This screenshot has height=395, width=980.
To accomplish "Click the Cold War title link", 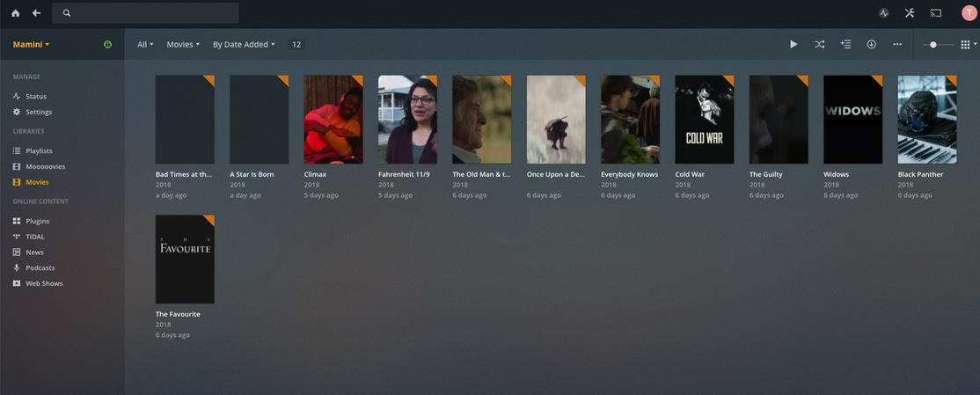I will pyautogui.click(x=691, y=174).
